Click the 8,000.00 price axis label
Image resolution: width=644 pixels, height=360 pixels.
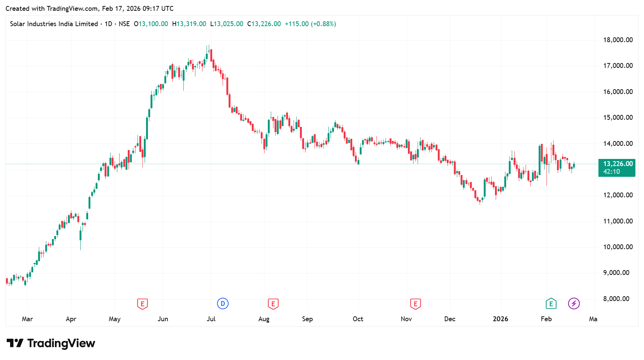point(616,299)
